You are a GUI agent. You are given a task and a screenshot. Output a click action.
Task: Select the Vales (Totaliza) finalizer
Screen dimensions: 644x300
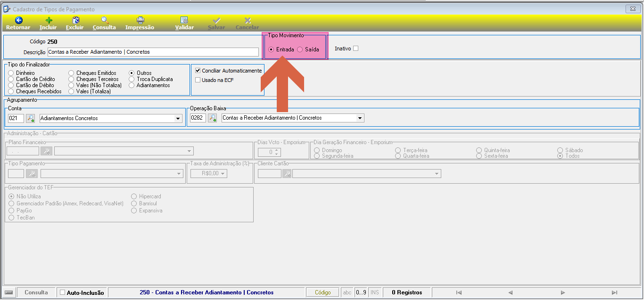tap(72, 91)
